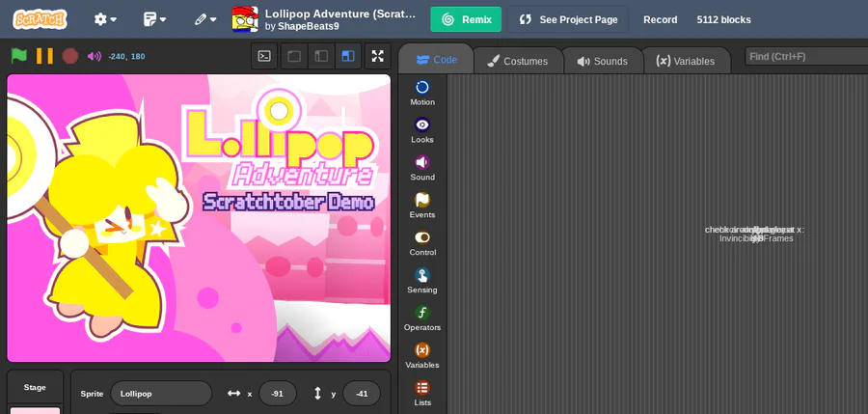Switch to the Variables tab
This screenshot has height=414, width=868.
tap(686, 61)
